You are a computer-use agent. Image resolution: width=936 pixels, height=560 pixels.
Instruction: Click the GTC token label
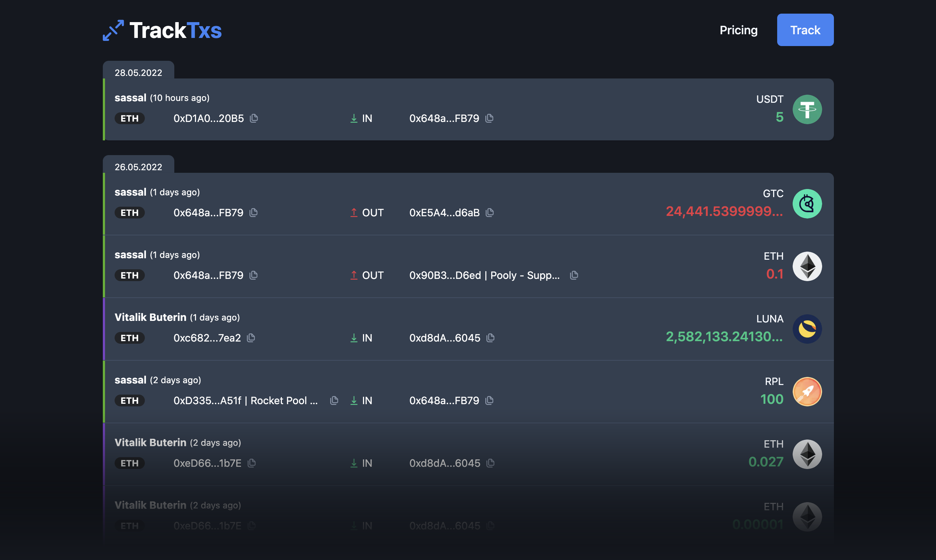(x=773, y=193)
